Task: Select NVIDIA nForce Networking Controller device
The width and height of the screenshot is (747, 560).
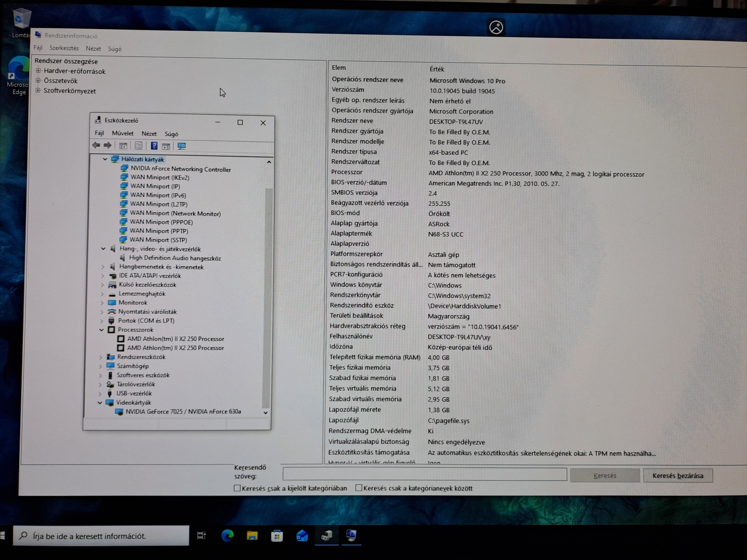Action: [180, 169]
